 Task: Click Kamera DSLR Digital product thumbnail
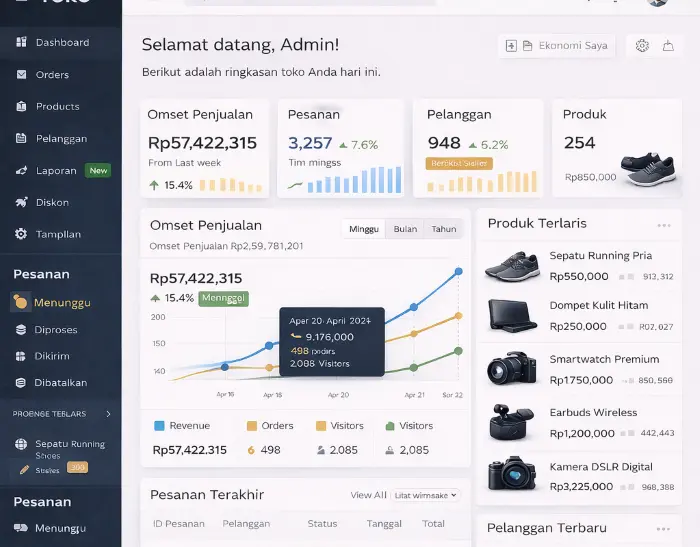point(512,473)
